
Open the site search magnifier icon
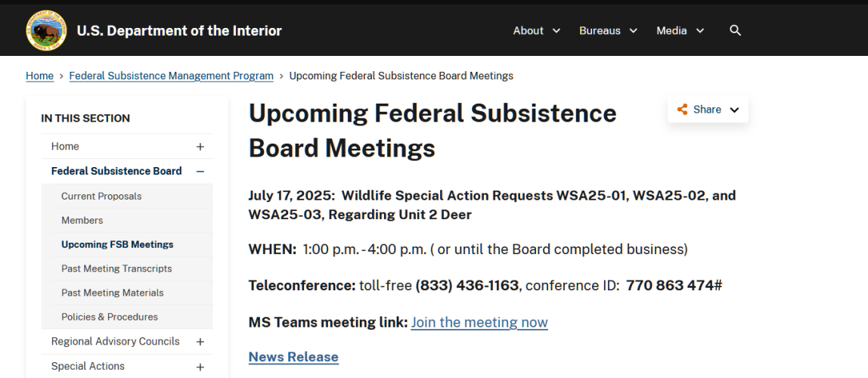pos(735,30)
